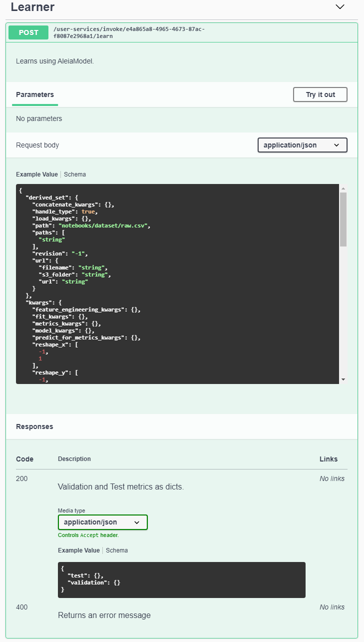The image size is (364, 642).
Task: Click the green POST method badge
Action: (28, 32)
